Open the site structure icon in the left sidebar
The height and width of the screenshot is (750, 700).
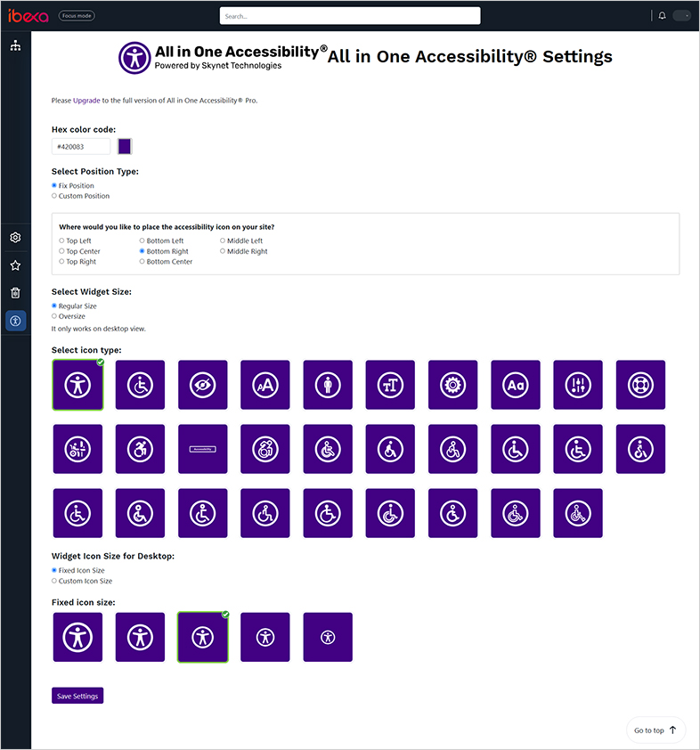click(x=15, y=45)
